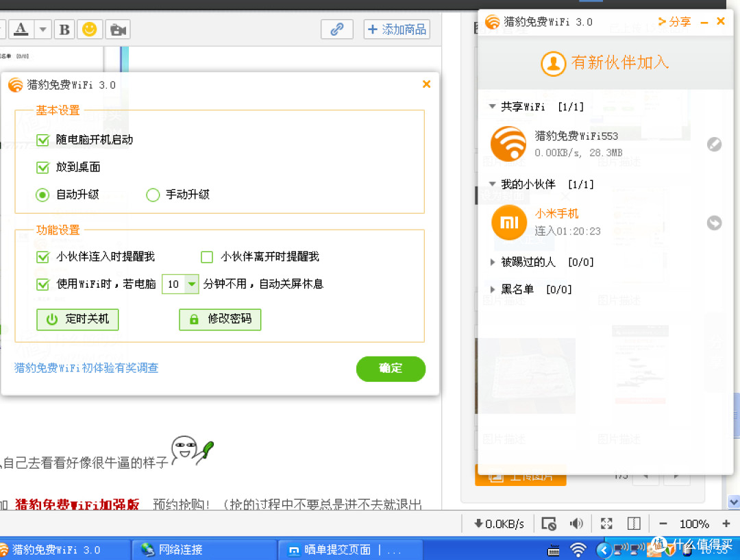
Task: Expand the 被踢过的人 section
Action: coord(492,262)
